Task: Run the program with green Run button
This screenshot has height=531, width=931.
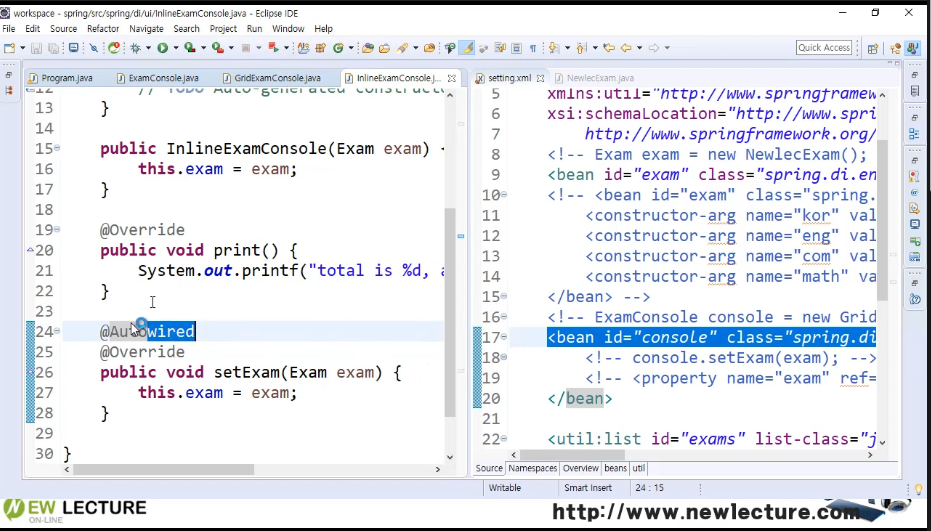Action: 162,48
